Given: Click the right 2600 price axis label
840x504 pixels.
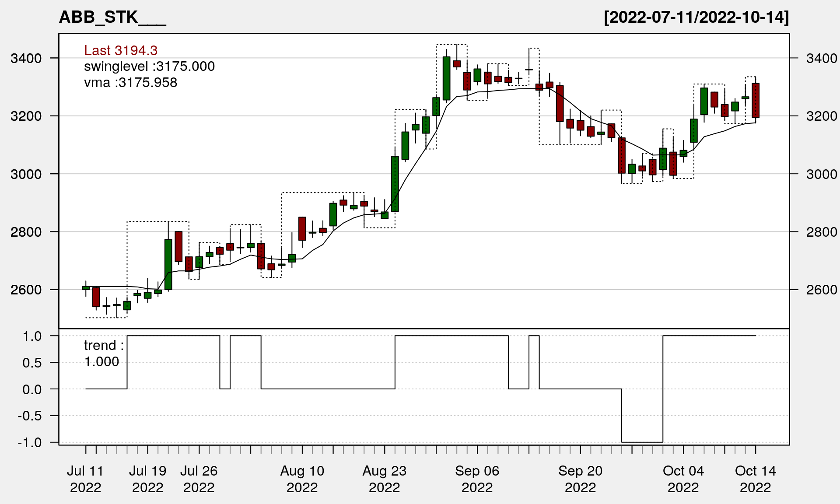Looking at the screenshot, I should point(821,290).
